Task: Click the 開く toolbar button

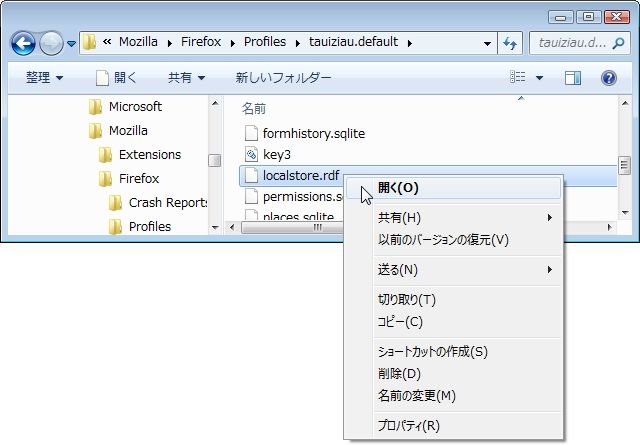Action: click(116, 77)
